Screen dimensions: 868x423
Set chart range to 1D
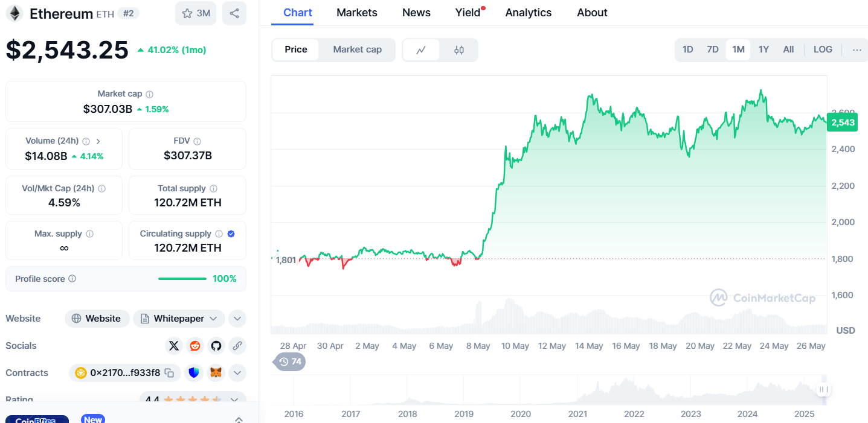coord(687,49)
